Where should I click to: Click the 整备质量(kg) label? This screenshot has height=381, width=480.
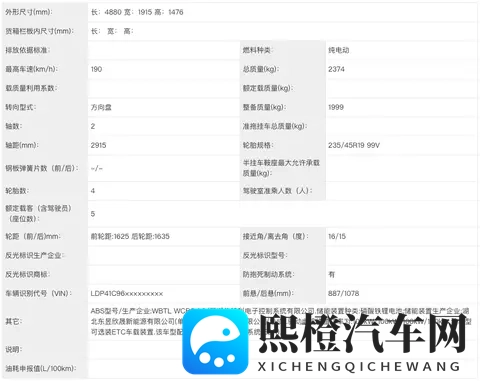(x=264, y=107)
